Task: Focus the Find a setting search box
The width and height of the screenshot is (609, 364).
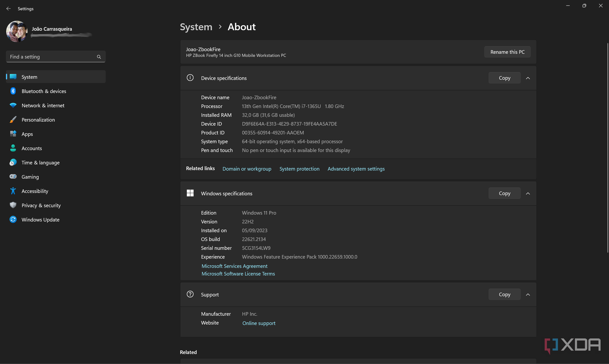Action: pyautogui.click(x=56, y=57)
